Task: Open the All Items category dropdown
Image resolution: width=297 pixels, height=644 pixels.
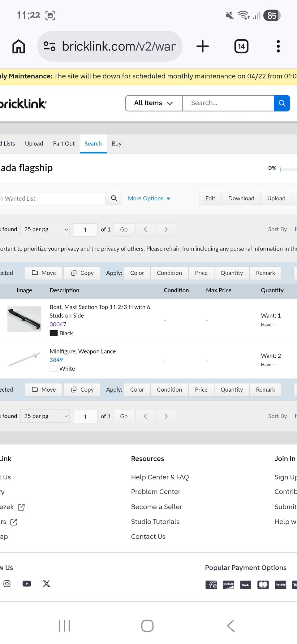Action: (x=153, y=103)
